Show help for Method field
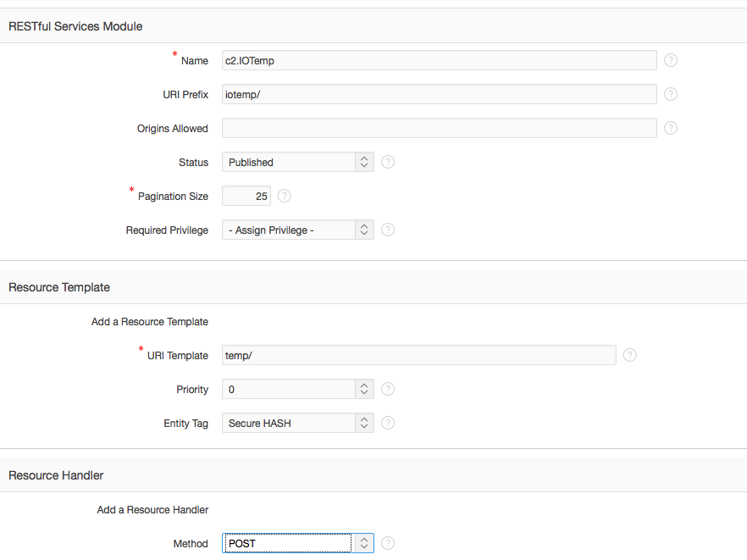 [x=388, y=543]
